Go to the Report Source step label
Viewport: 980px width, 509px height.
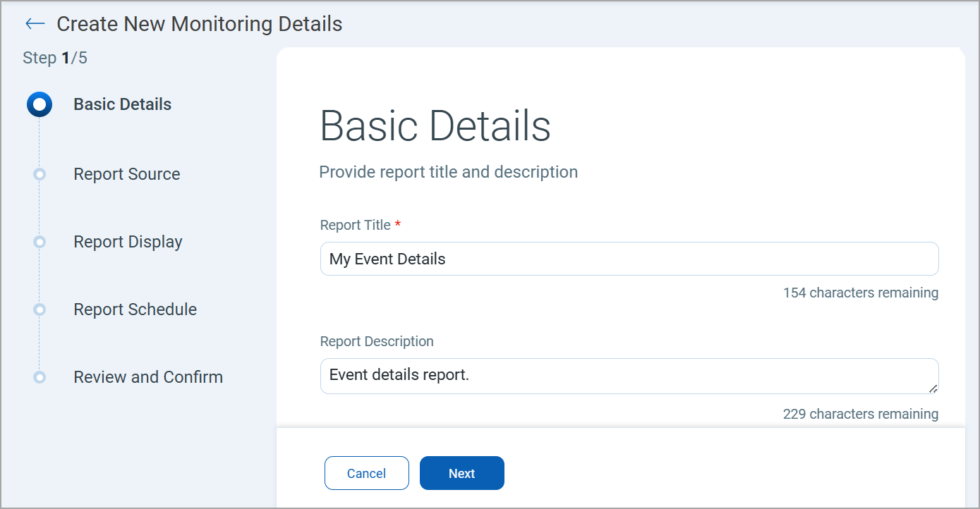click(x=126, y=174)
